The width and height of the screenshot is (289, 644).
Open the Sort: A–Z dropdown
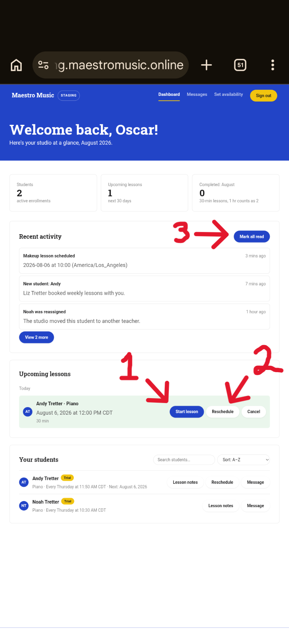tap(244, 460)
